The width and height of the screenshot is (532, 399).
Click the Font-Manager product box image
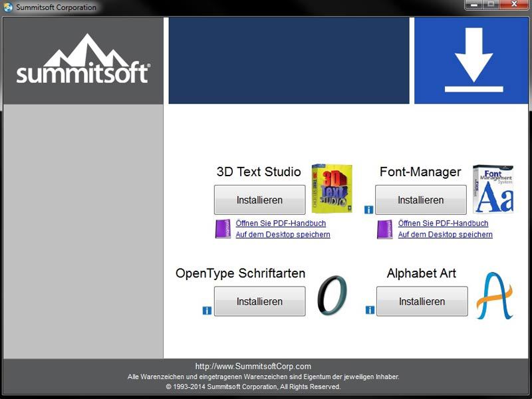click(x=493, y=189)
